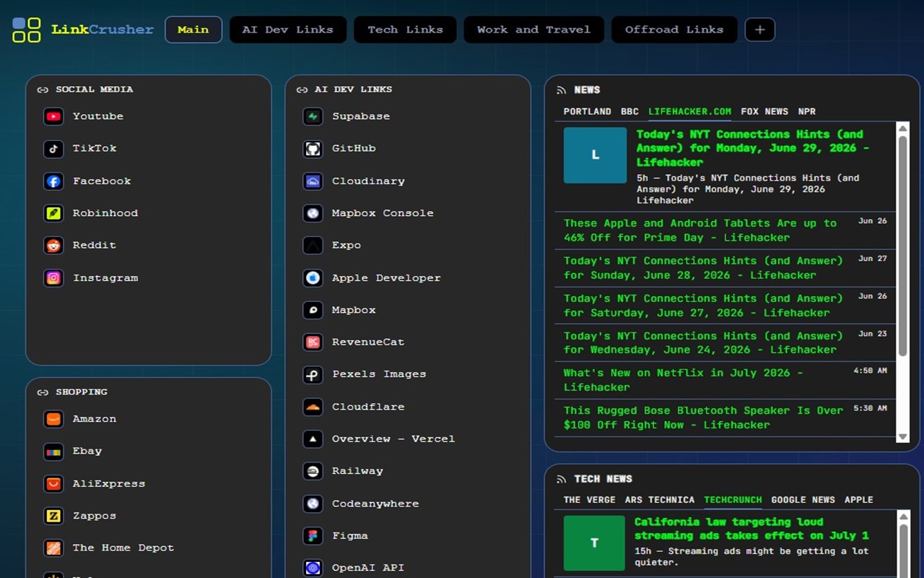The width and height of the screenshot is (924, 578).
Task: Switch Tech News to Ars Technica
Action: 660,500
